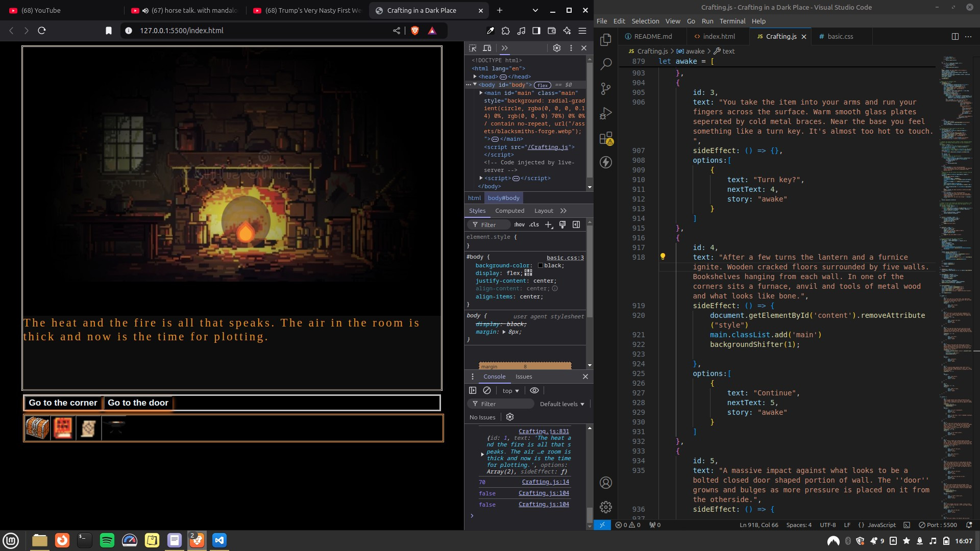
Task: Reload the browser page
Action: pyautogui.click(x=42, y=31)
